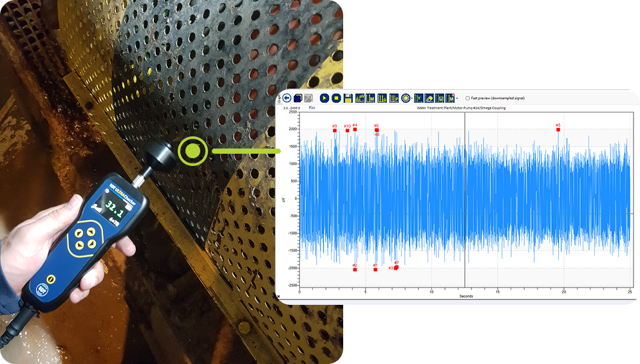Enable the Fast preview checkbox
The width and height of the screenshot is (640, 364).
[467, 98]
